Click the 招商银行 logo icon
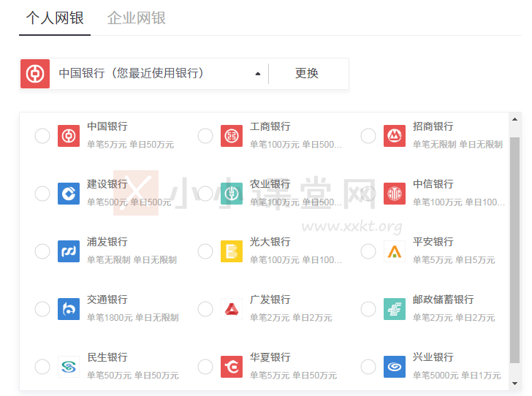The width and height of the screenshot is (532, 396). coord(395,136)
